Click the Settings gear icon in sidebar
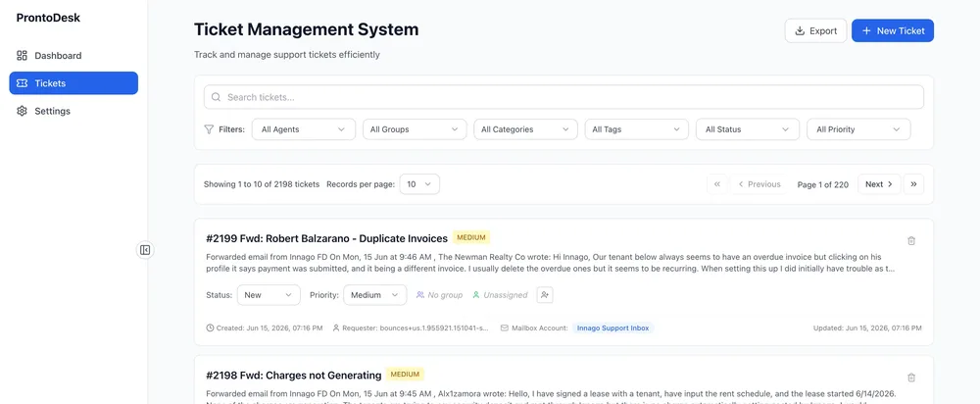Image resolution: width=980 pixels, height=404 pixels. coord(22,111)
